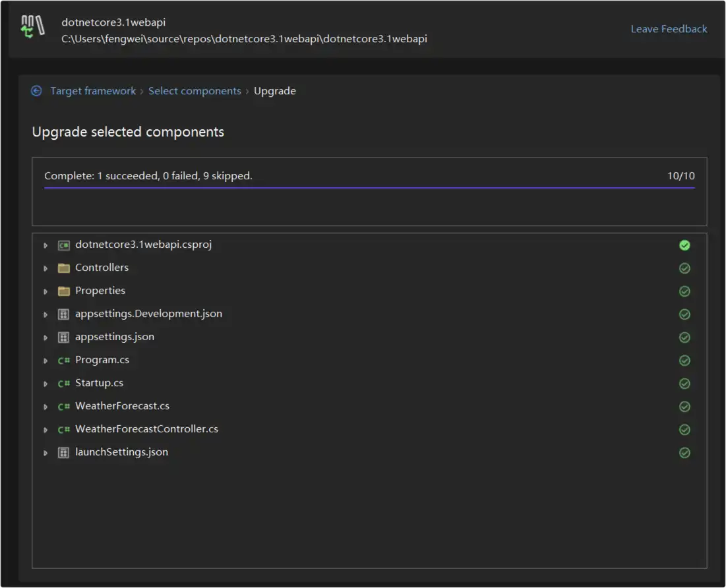Expand the dotnetcore3.1webapi.csproj tree node

(x=45, y=245)
